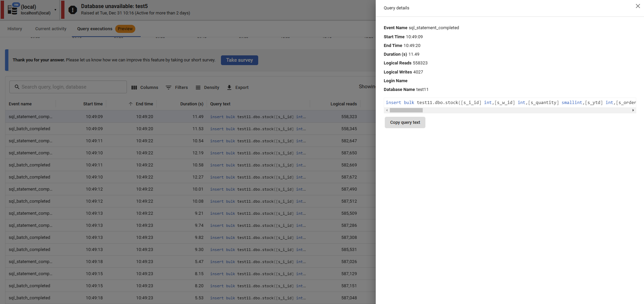This screenshot has width=644, height=304.
Task: Close the Query details panel
Action: [638, 6]
